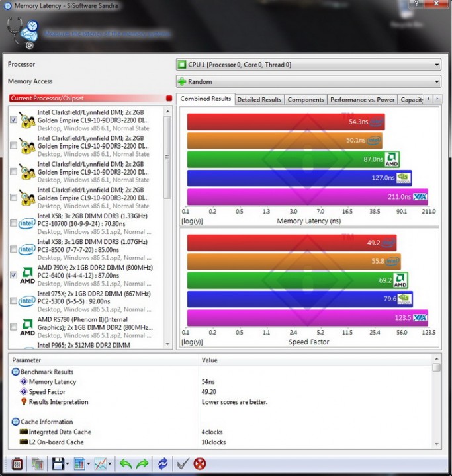Click the Cache Information section icon
452x476 pixels.
click(15, 422)
